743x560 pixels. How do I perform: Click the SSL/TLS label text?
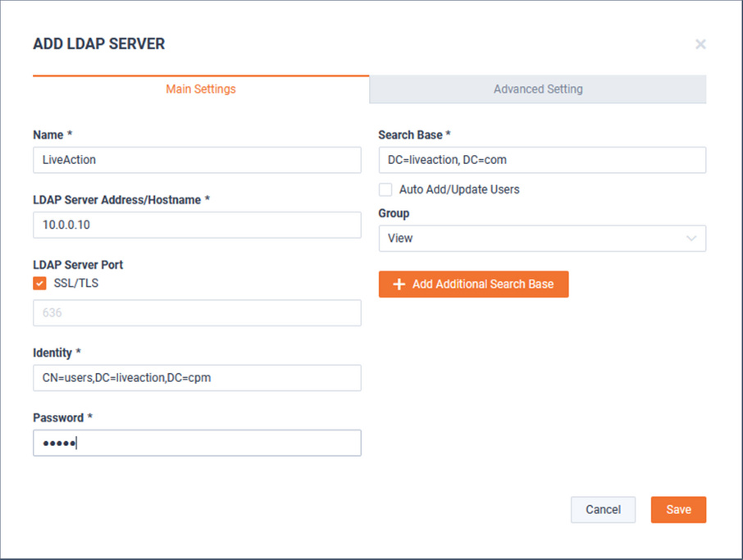point(75,284)
